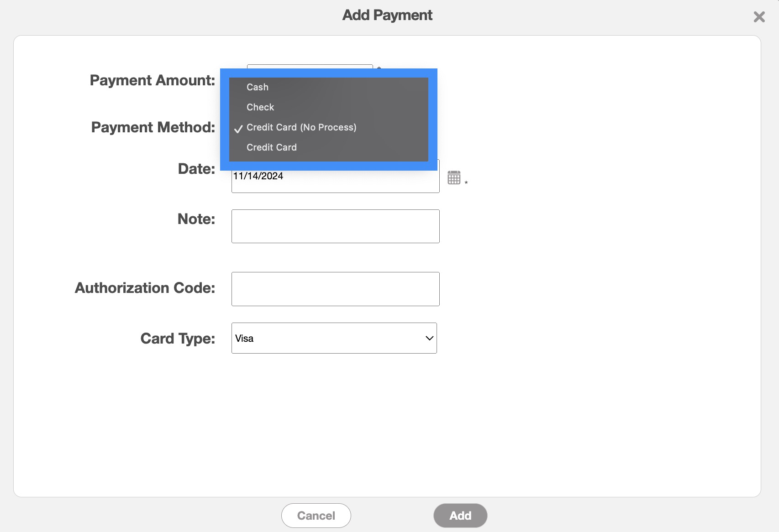The image size is (779, 532).
Task: Click the Payment Amount label
Action: tap(152, 80)
